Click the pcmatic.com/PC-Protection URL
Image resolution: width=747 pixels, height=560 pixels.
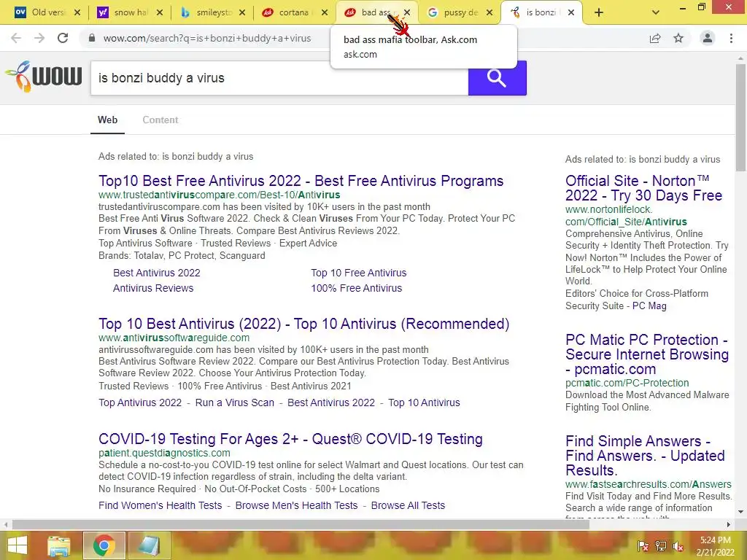pyautogui.click(x=627, y=383)
